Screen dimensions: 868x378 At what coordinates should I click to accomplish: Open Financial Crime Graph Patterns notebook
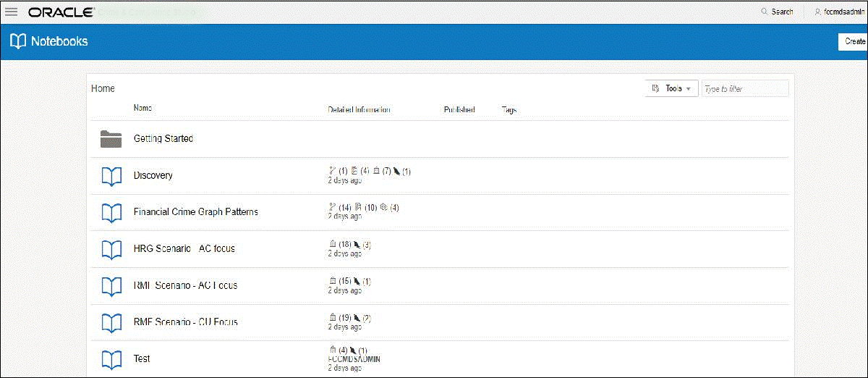click(x=196, y=212)
